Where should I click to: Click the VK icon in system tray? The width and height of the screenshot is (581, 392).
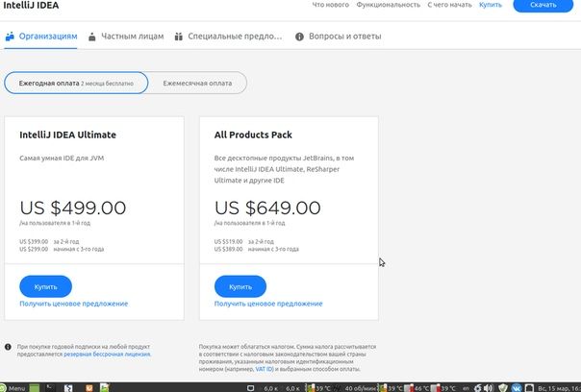(x=517, y=388)
